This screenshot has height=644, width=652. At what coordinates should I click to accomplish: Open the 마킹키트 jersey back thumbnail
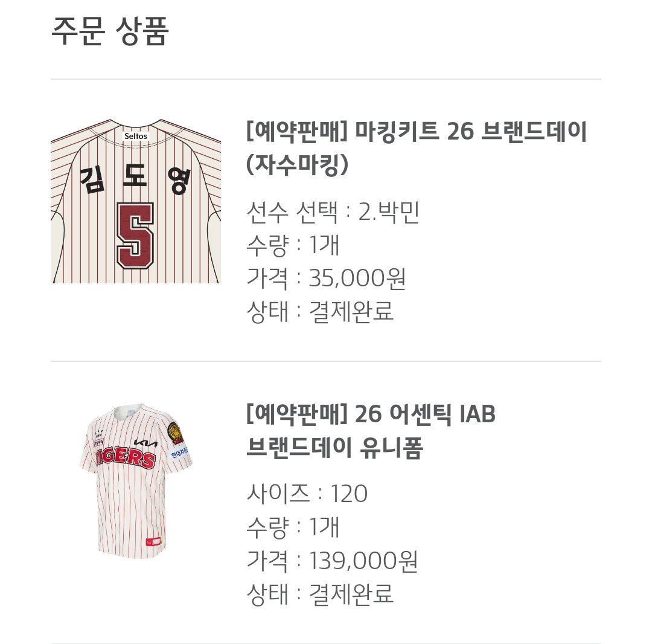pos(136,201)
